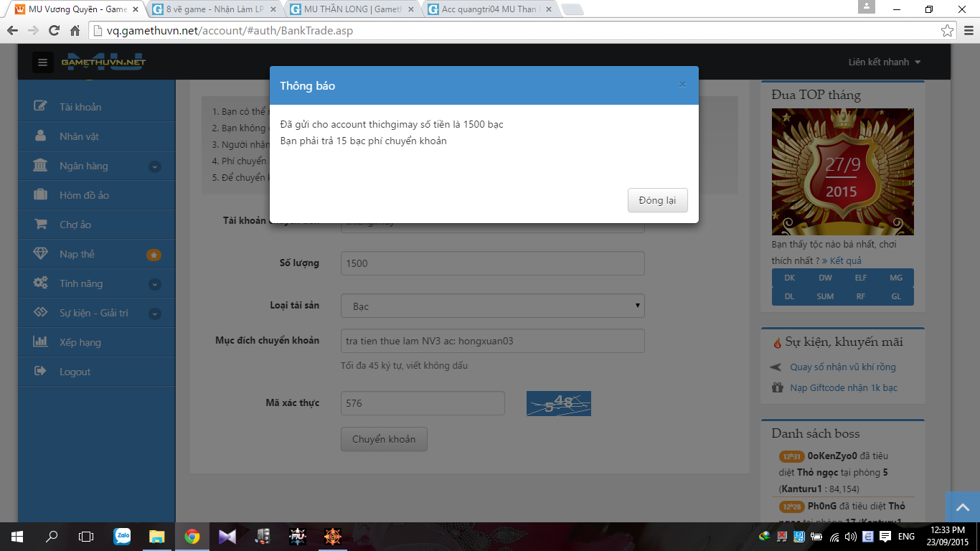Open Zalo from the taskbar
The image size is (980, 551).
click(122, 536)
